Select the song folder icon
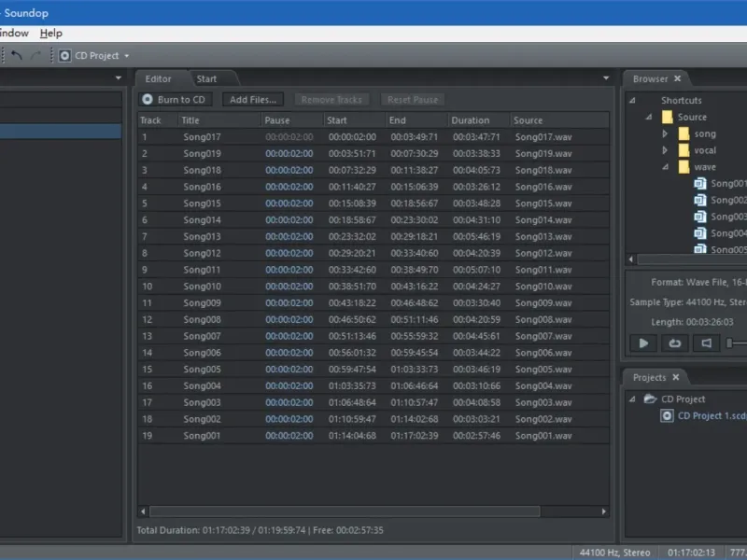This screenshot has width=747, height=560. click(x=684, y=133)
